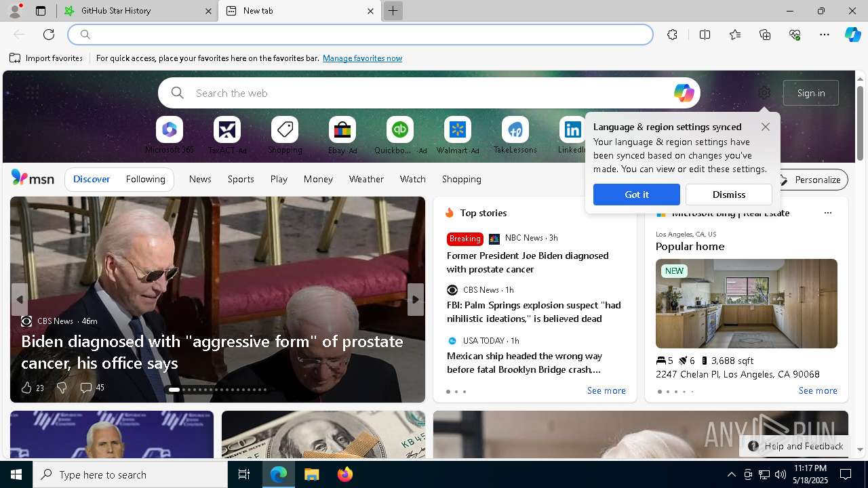The image size is (868, 488).
Task: Toggle Split screen icon in toolbar
Action: click(705, 35)
